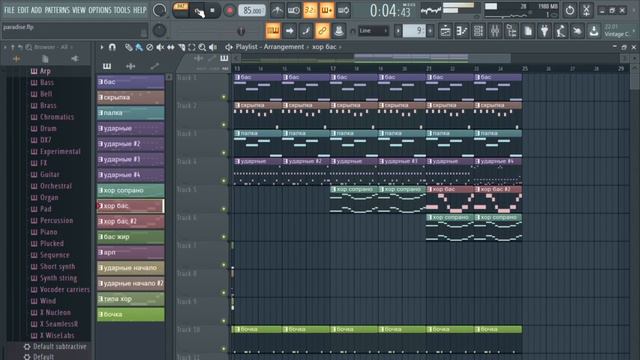Select 'ударные начало' pattern in picker
The width and height of the screenshot is (640, 360).
(x=131, y=268)
